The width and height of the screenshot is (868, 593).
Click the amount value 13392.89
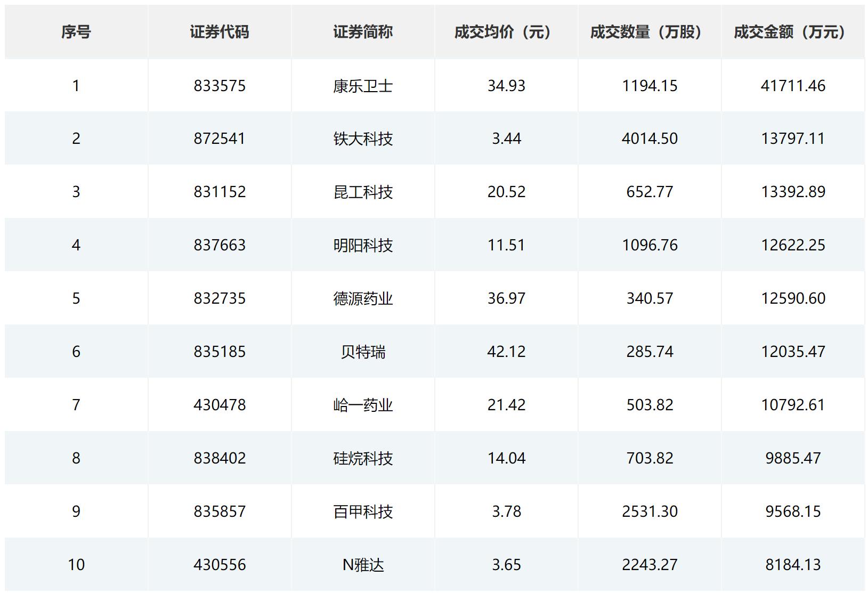point(793,192)
